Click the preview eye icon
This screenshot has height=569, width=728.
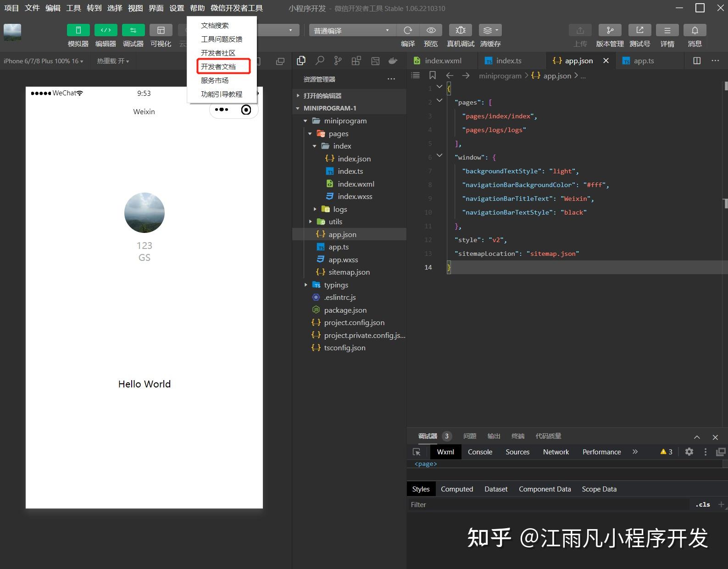coord(431,30)
